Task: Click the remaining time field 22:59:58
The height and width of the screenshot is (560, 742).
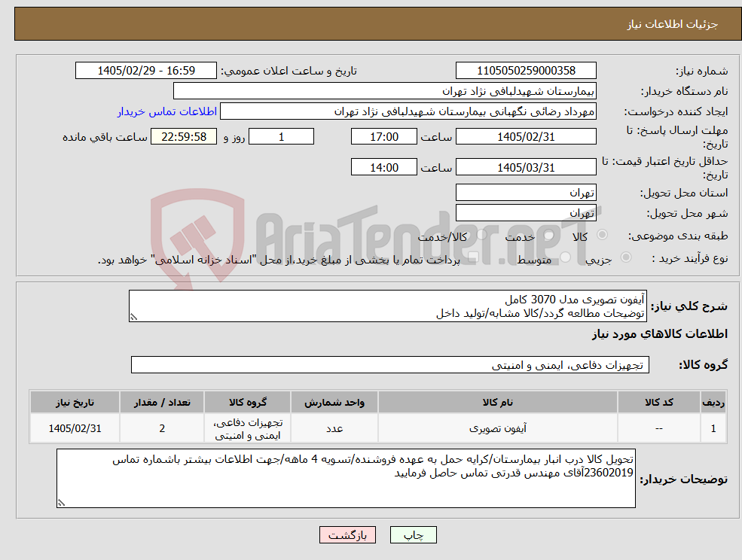Action: click(x=184, y=137)
